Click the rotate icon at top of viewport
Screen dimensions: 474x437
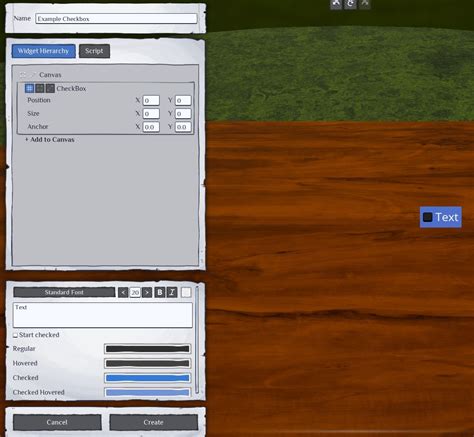point(350,4)
